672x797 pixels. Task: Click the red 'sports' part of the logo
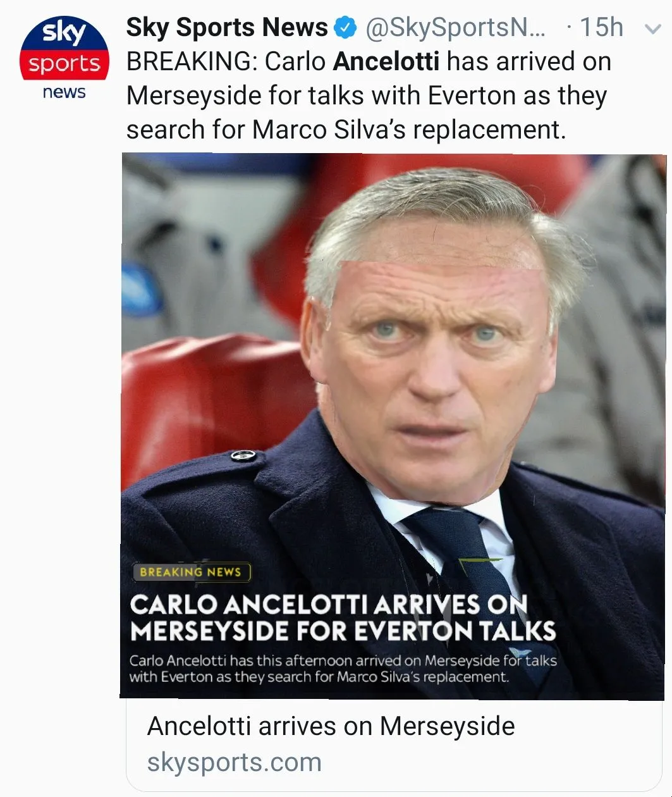click(x=64, y=65)
